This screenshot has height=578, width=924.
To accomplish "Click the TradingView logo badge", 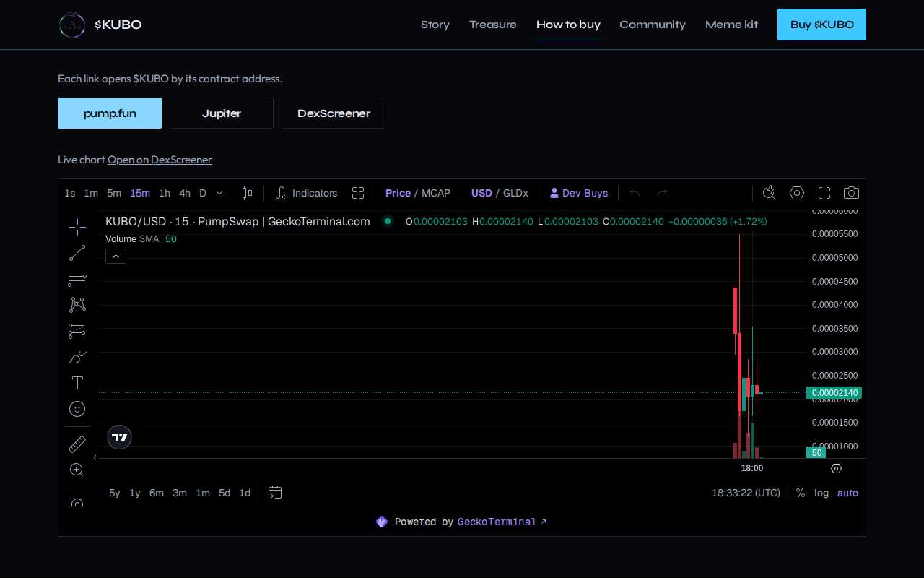I will [x=120, y=437].
